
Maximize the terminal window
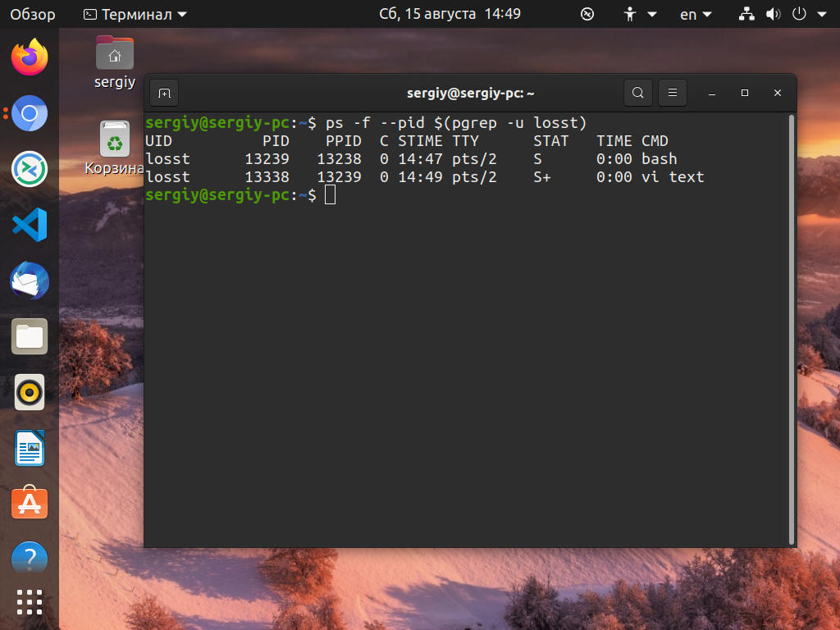[x=745, y=94]
